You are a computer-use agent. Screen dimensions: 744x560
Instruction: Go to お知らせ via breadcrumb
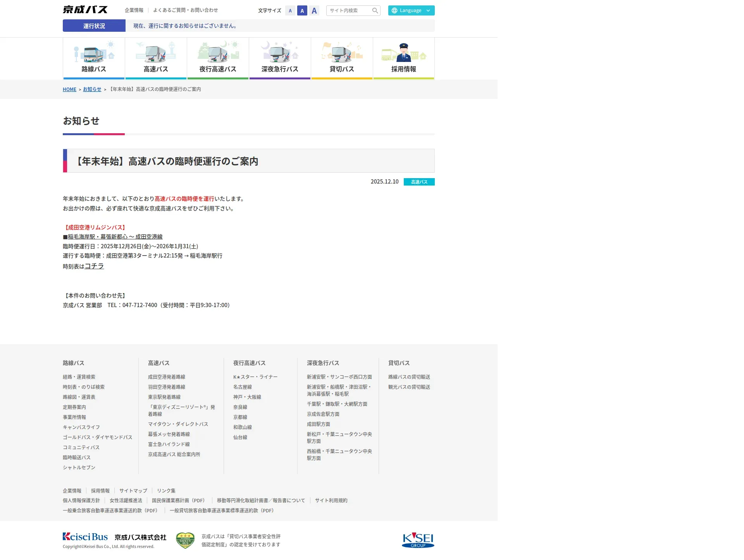click(92, 89)
